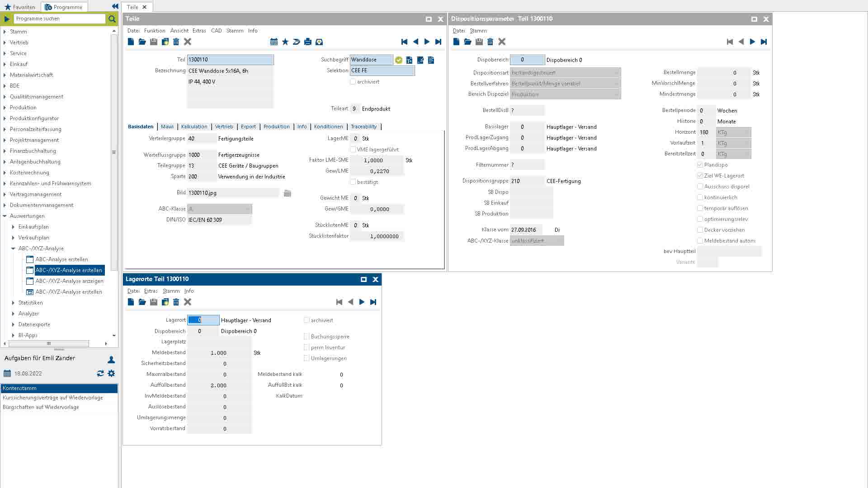Expand Stamm tree node
Screen dimensions: 868x488
click(x=5, y=32)
